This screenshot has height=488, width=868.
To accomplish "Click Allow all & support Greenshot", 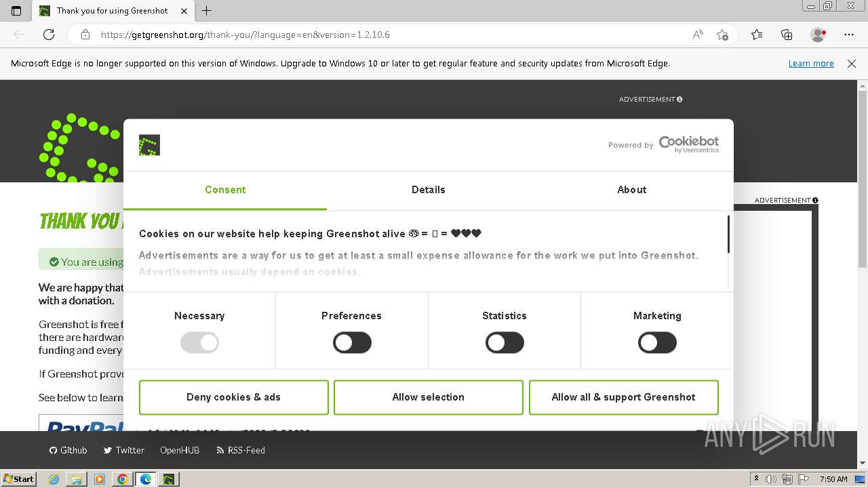I will (624, 397).
